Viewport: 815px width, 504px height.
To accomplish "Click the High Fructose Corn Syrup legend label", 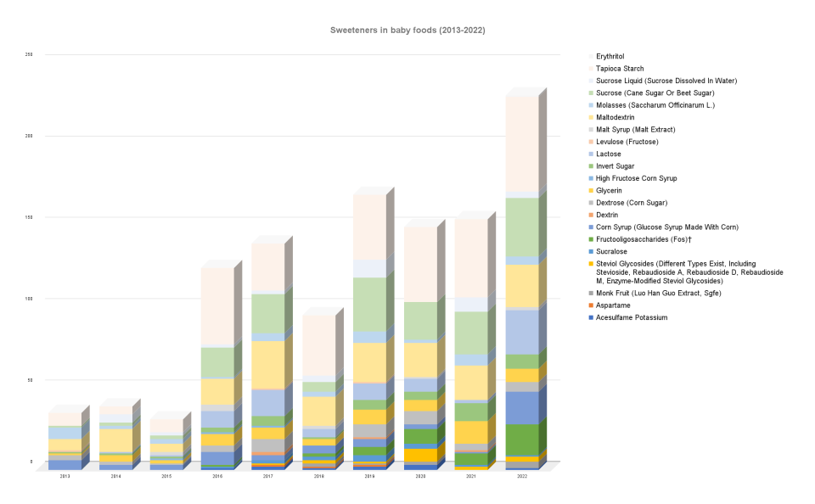I will coord(635,178).
